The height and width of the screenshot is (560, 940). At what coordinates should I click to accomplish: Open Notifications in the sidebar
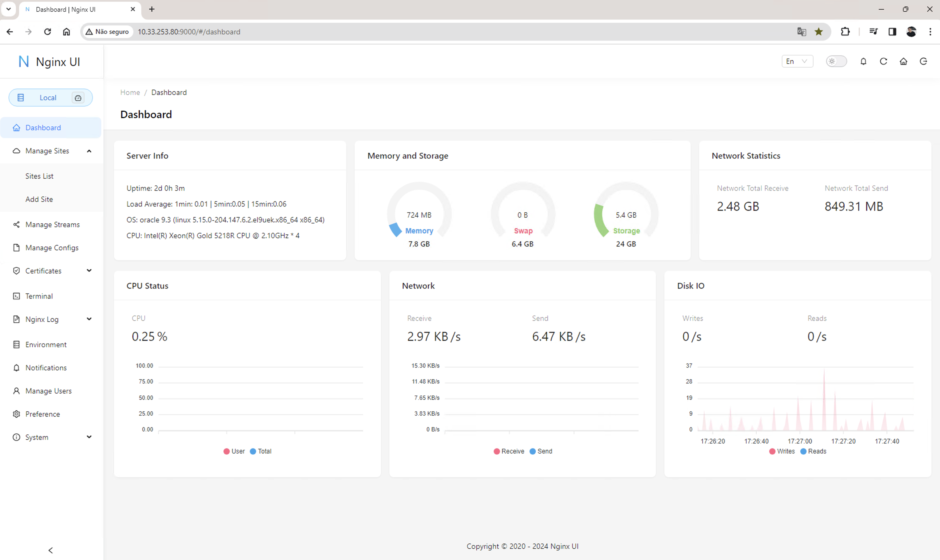(x=46, y=367)
